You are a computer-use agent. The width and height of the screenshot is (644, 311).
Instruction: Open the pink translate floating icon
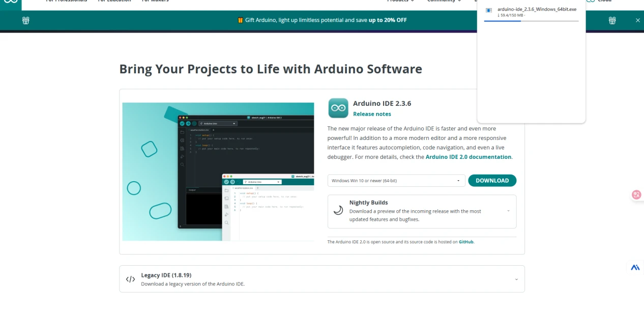click(x=636, y=194)
